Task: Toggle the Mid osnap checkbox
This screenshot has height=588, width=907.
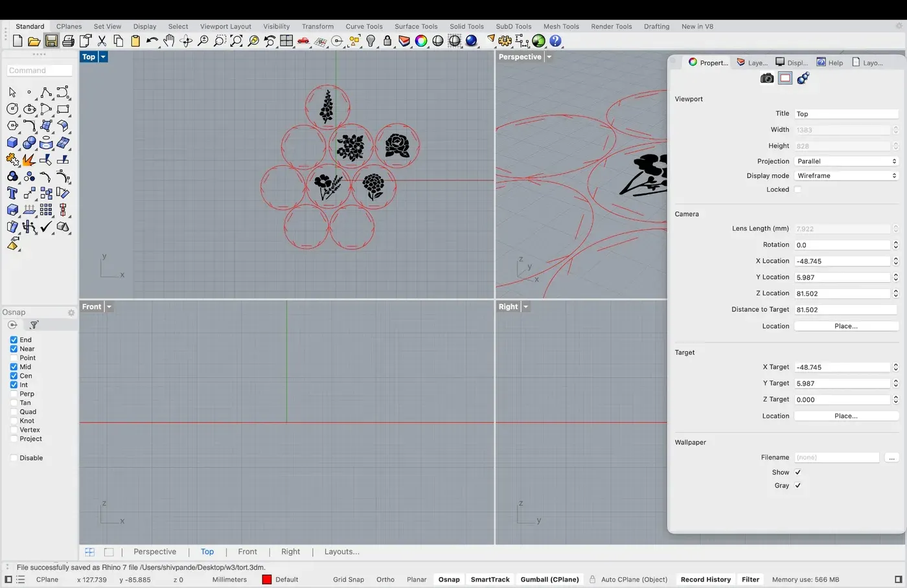Action: tap(14, 367)
